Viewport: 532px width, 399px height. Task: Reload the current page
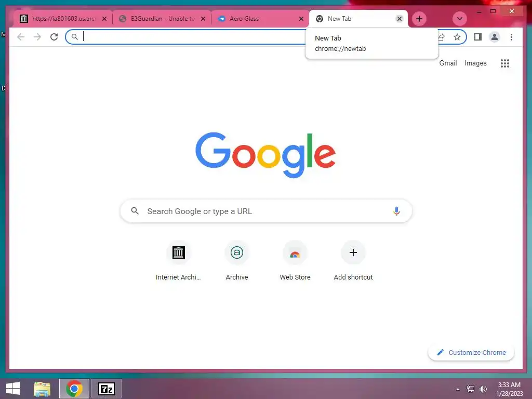click(x=54, y=37)
